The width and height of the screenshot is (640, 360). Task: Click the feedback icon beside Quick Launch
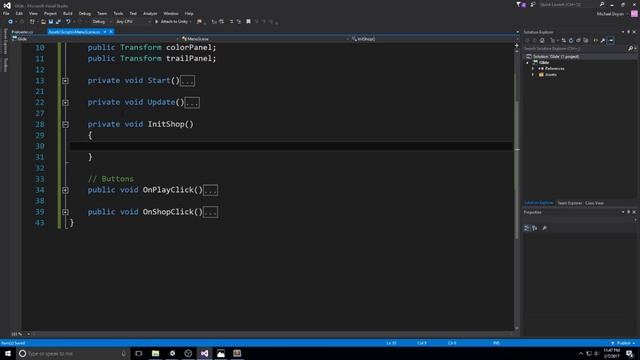tap(533, 4)
